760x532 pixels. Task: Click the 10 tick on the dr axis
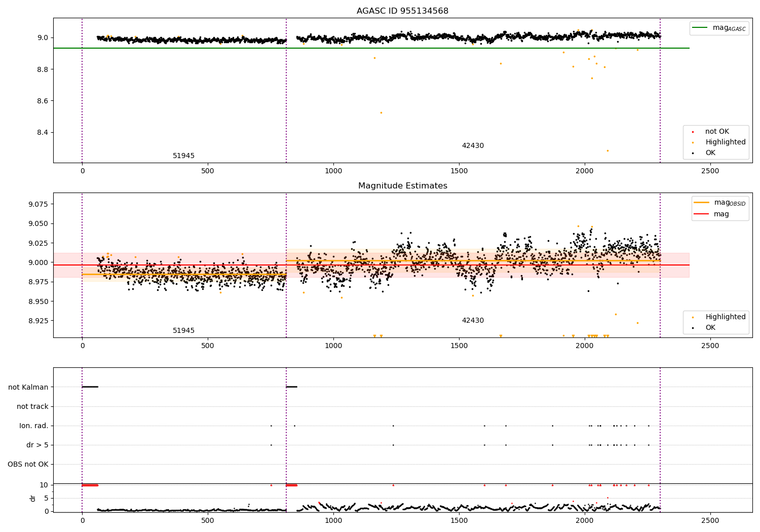coord(44,485)
